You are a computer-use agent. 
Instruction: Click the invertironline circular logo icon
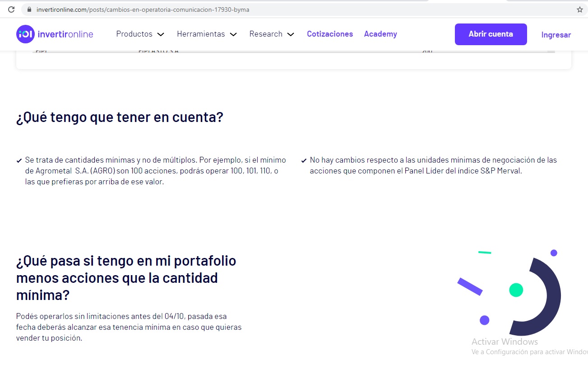[25, 34]
